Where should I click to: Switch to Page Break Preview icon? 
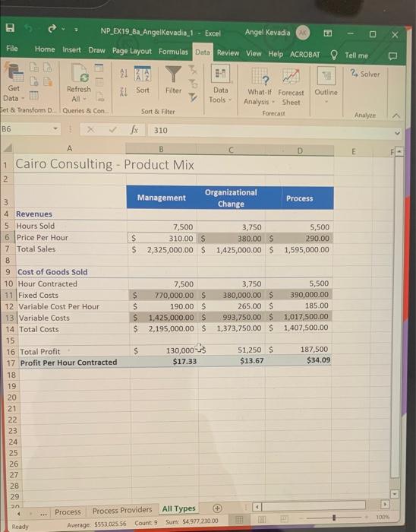[x=284, y=519]
